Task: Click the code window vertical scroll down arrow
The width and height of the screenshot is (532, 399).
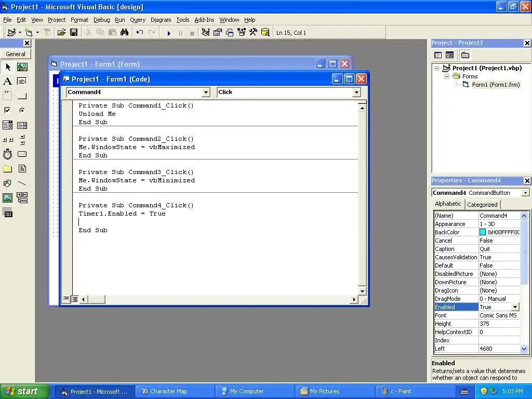Action: point(362,291)
